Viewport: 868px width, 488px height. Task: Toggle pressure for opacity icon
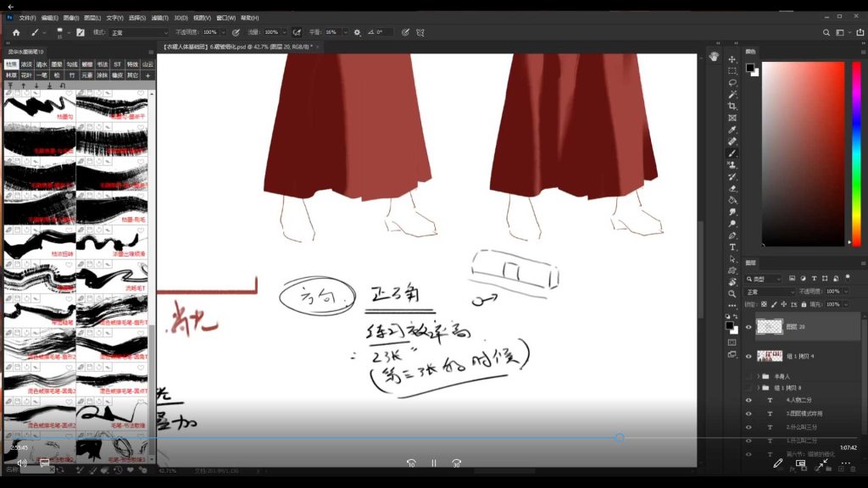236,33
